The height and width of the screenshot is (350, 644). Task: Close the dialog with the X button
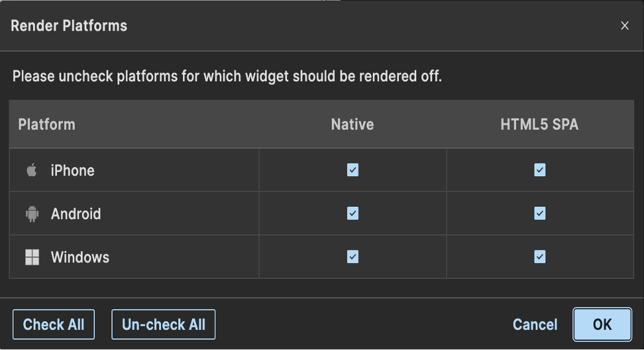[624, 26]
